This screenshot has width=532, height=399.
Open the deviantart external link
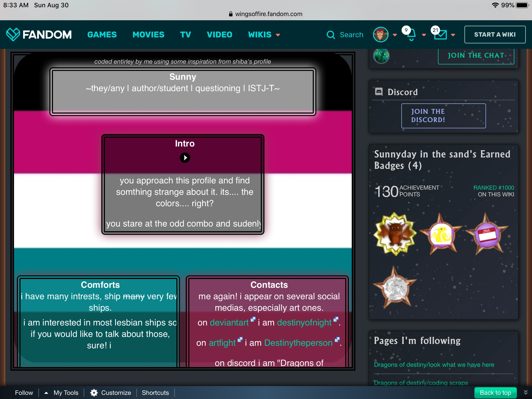tap(229, 323)
